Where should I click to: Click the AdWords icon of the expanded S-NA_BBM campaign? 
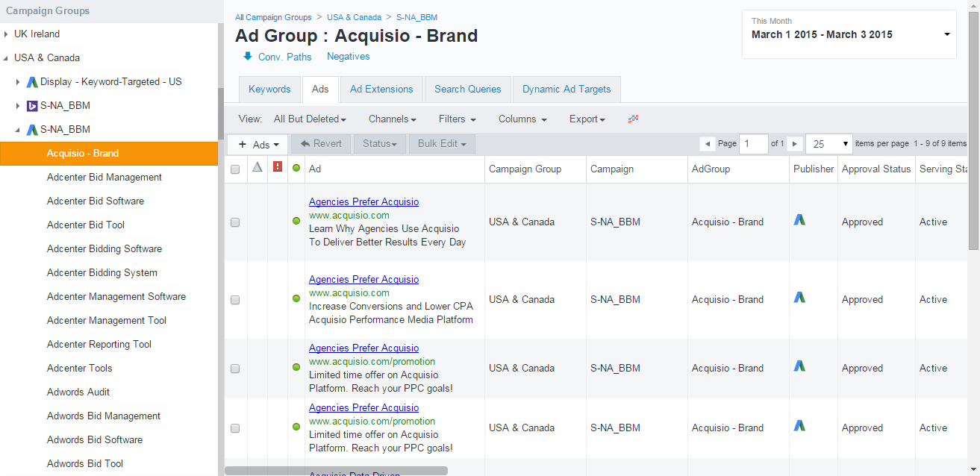(32, 130)
